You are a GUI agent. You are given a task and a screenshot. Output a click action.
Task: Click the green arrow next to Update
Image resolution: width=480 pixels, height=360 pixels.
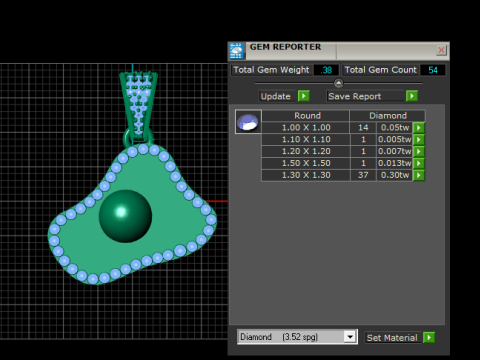[x=304, y=96]
